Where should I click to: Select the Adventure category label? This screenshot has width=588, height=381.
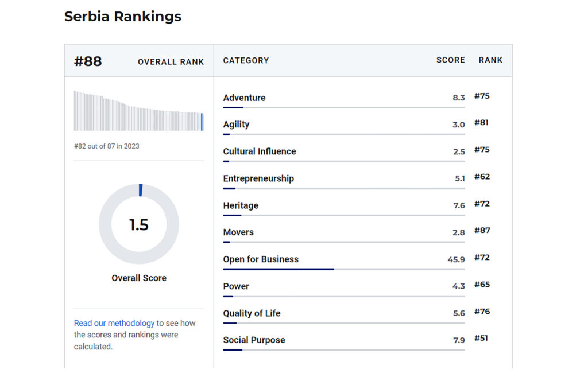coord(244,98)
